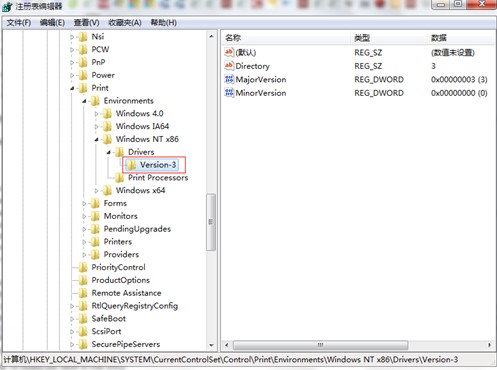Click the tree pane scroll down arrow
The height and width of the screenshot is (370, 497).
coord(211,345)
